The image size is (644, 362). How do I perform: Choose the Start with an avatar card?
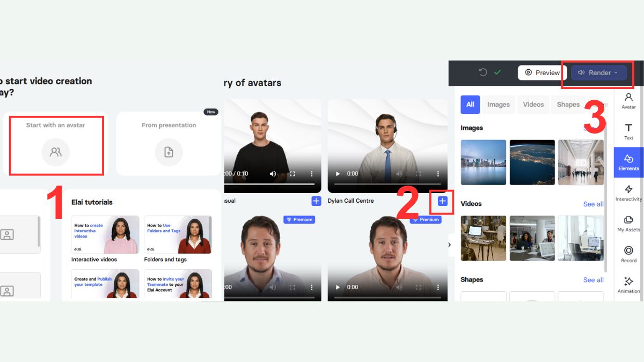tap(56, 144)
